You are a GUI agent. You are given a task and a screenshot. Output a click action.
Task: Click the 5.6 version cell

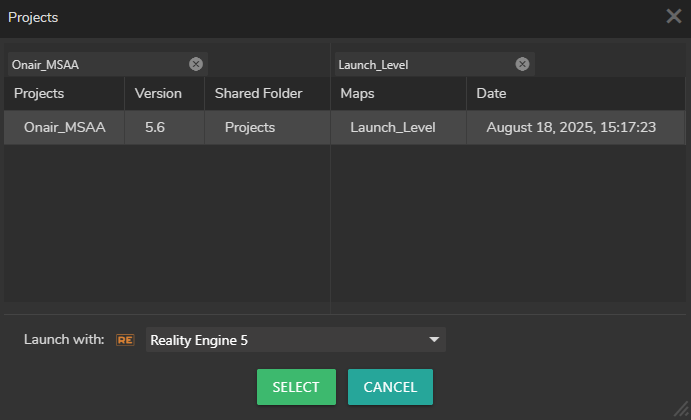point(155,128)
